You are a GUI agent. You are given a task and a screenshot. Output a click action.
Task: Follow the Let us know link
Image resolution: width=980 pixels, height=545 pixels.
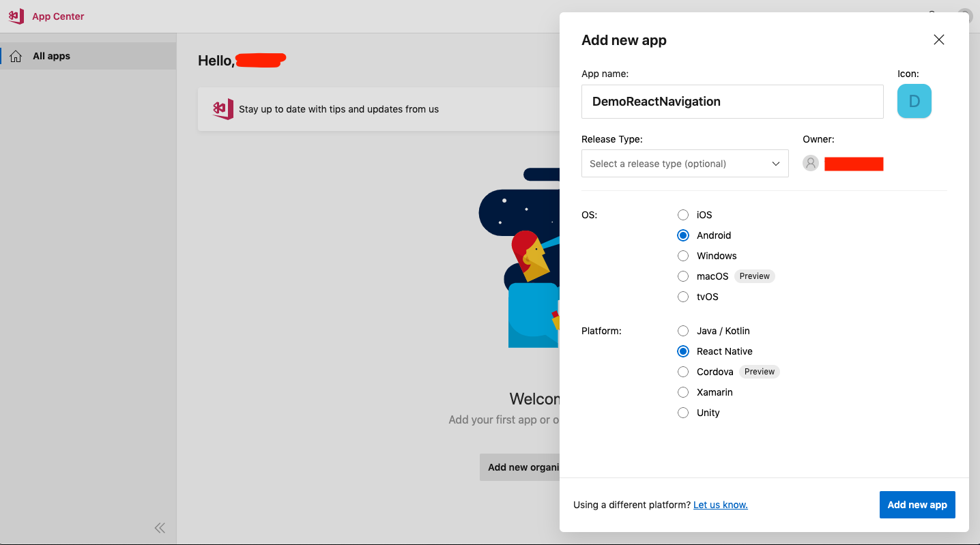coord(720,505)
